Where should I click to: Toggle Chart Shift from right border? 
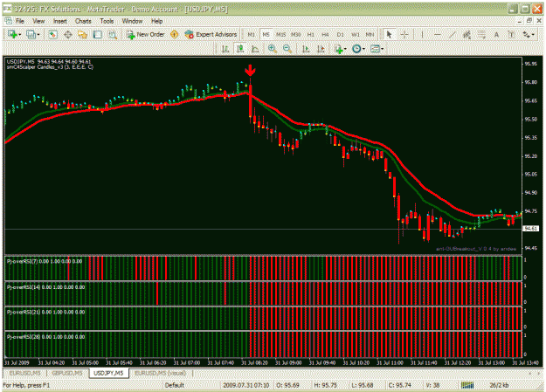(x=321, y=49)
